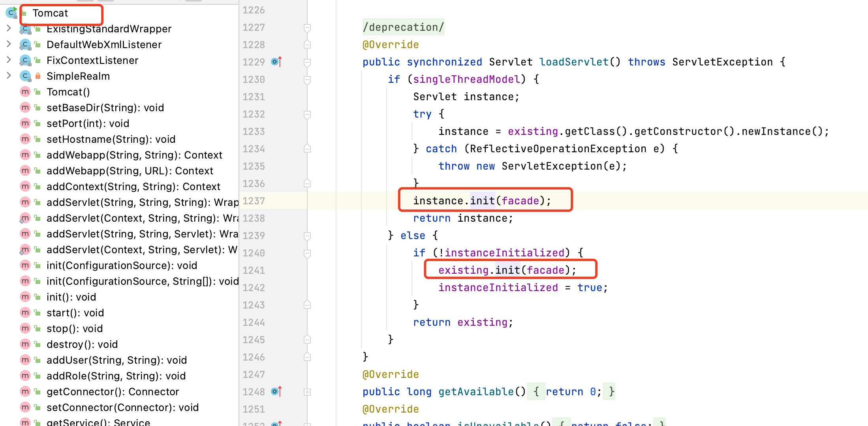The width and height of the screenshot is (868, 426).
Task: Collapse loadServlet method fold at line 1229
Action: point(307,62)
